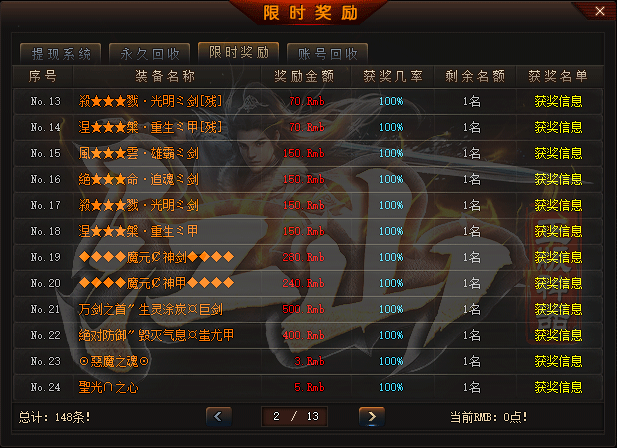Image resolution: width=617 pixels, height=448 pixels.
Task: Click the No.23 惡魔之魂 item name
Action: (114, 361)
